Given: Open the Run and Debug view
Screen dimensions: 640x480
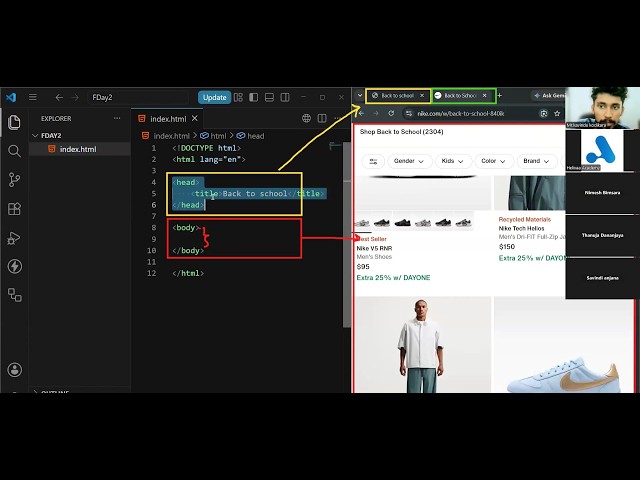Looking at the screenshot, I should pyautogui.click(x=14, y=238).
